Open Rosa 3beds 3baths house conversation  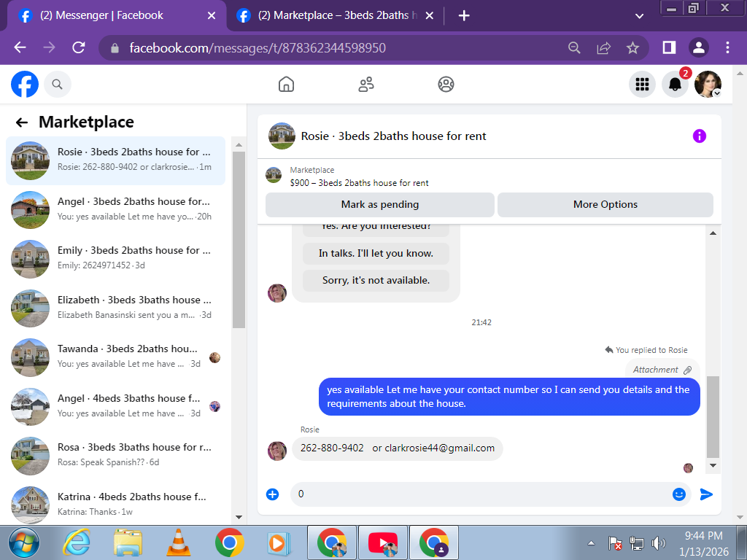115,455
